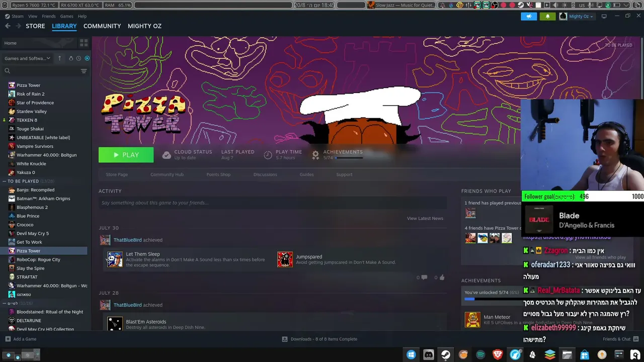Click the Big Picture mode monitor icon
Screen dimensions: 644x362
coord(604,16)
